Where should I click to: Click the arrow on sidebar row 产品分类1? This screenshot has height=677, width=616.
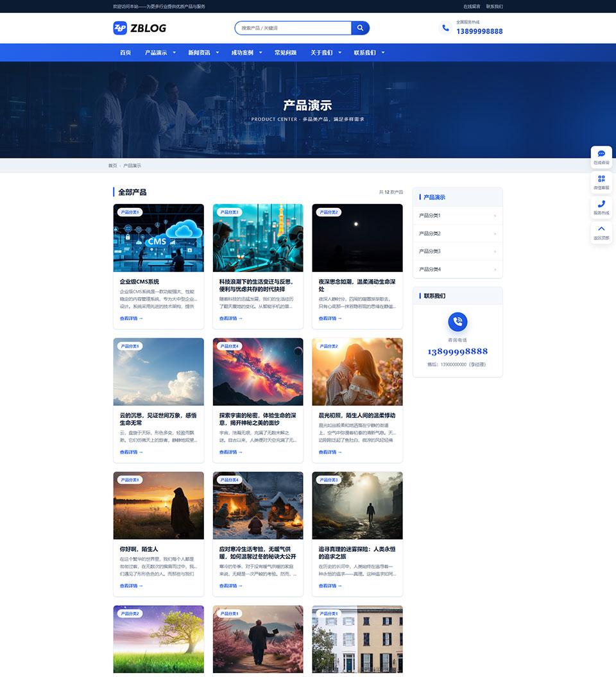click(495, 216)
